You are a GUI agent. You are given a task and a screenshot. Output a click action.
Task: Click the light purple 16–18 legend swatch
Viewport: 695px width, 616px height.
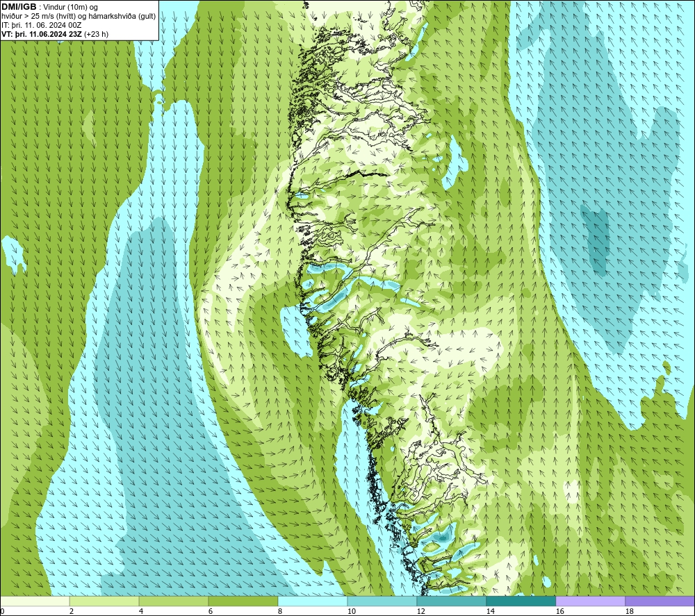[590, 601]
